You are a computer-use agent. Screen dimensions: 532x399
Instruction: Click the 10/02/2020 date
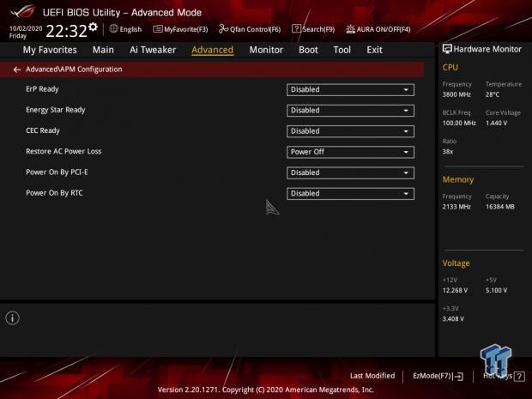tap(26, 28)
